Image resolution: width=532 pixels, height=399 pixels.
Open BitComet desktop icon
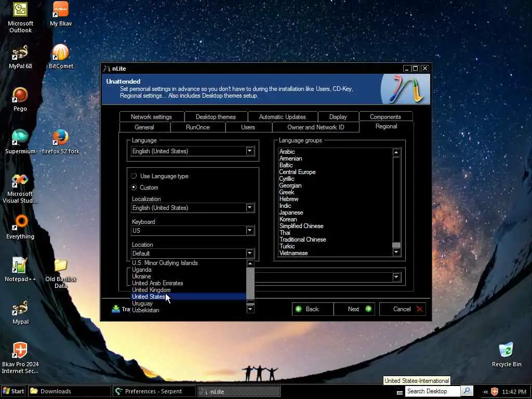(61, 57)
